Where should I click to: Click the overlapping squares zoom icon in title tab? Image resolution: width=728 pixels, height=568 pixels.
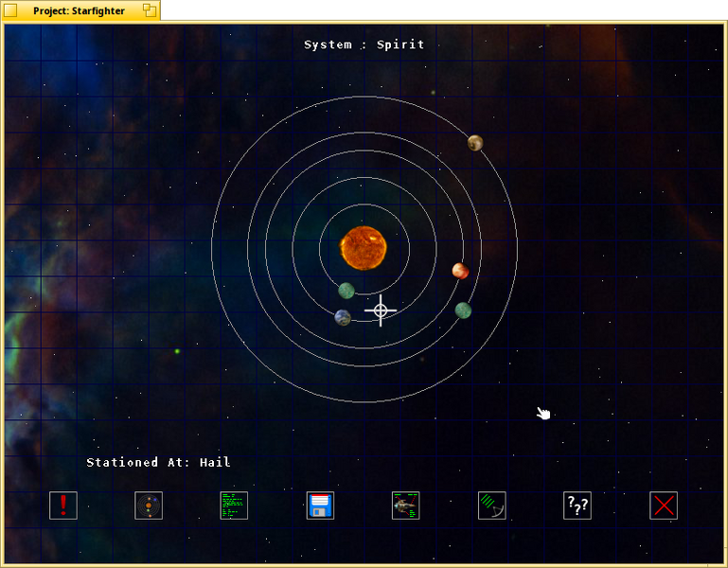pyautogui.click(x=150, y=10)
